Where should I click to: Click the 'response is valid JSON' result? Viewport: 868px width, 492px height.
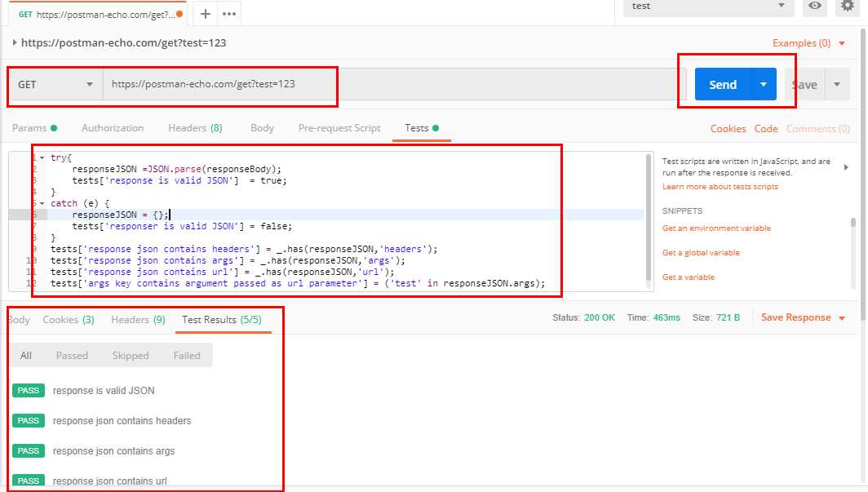pyautogui.click(x=104, y=391)
